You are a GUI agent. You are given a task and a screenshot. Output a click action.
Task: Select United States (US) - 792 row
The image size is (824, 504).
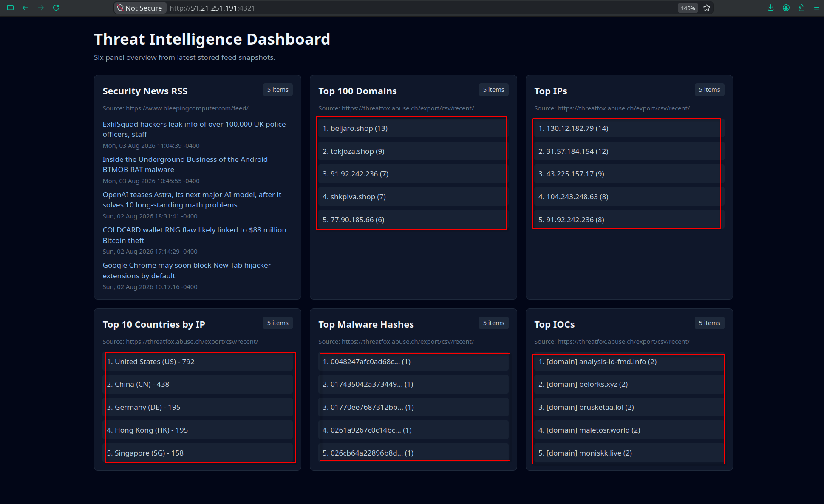click(x=198, y=362)
